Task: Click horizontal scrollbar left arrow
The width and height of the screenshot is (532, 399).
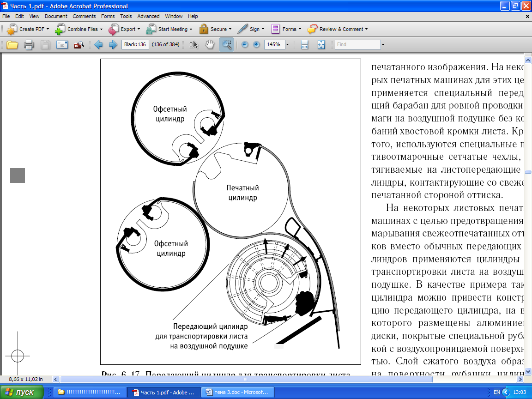Action: point(56,379)
